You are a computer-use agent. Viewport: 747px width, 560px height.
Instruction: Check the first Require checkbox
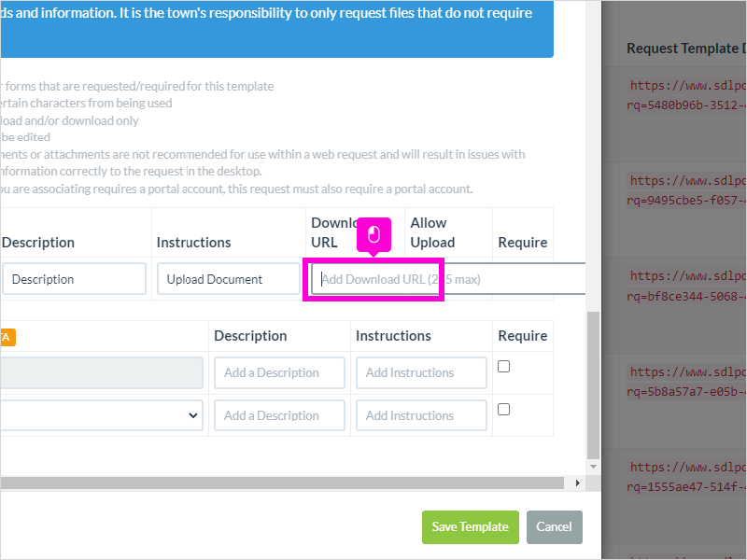(x=503, y=366)
